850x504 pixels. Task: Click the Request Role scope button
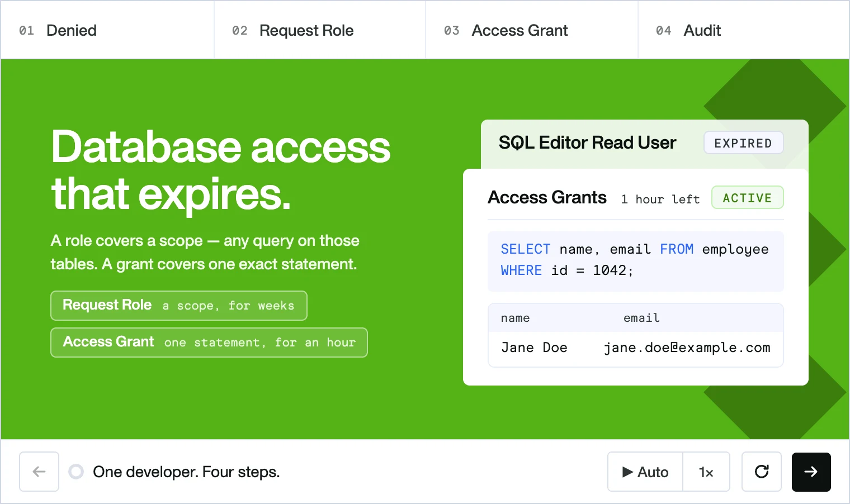(x=179, y=306)
